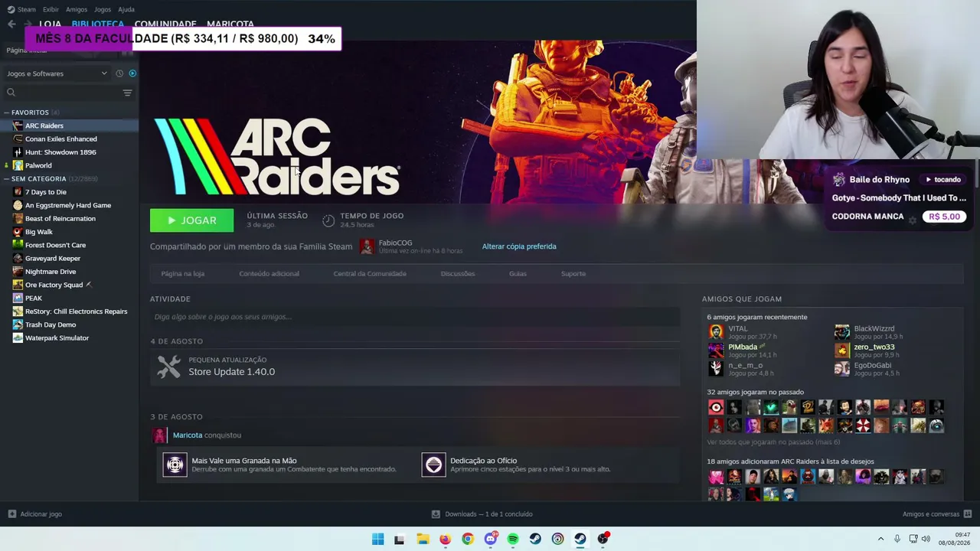Click friend name EgoDoGabi
This screenshot has width=980, height=551.
(872, 365)
